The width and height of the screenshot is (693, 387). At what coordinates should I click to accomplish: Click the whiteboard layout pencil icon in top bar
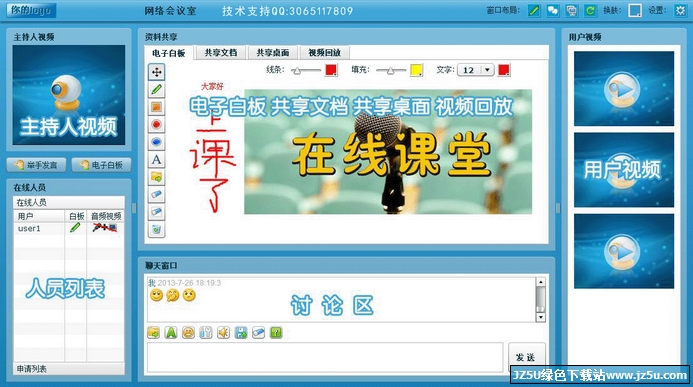534,10
